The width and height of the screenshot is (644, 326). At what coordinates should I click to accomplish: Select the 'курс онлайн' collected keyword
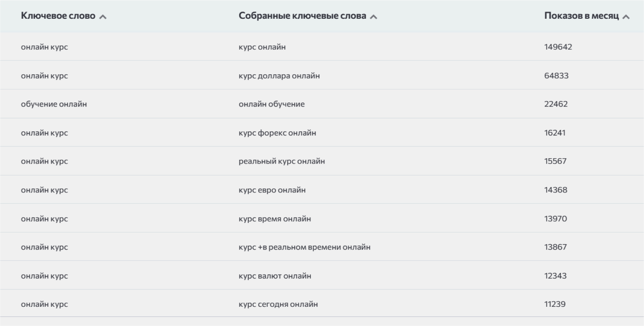262,47
